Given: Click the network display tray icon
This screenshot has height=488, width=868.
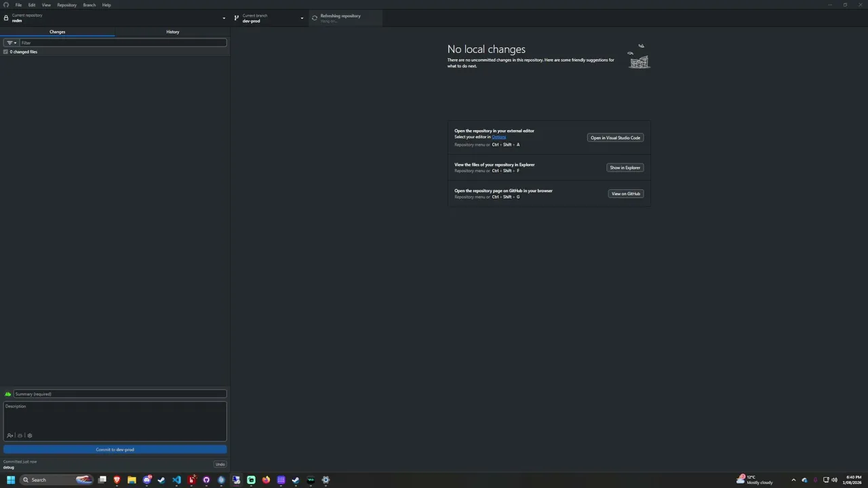Looking at the screenshot, I should click(x=825, y=480).
